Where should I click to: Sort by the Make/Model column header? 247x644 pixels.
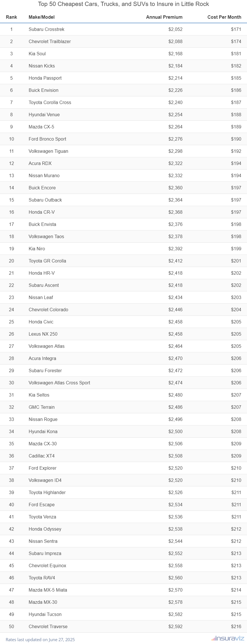tap(41, 17)
